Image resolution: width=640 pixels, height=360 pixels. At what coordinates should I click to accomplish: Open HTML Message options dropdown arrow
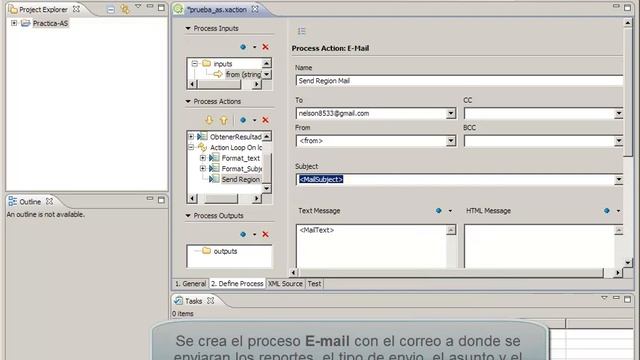(618, 211)
